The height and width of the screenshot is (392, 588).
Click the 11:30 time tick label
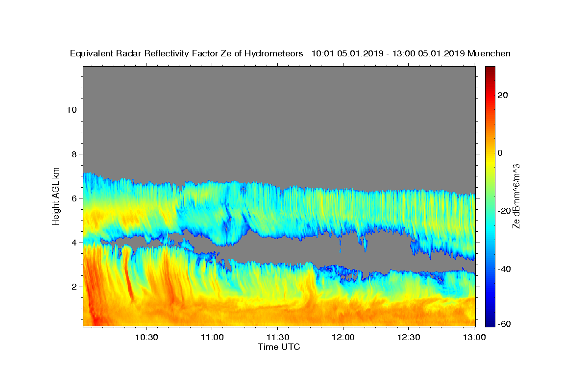point(277,337)
